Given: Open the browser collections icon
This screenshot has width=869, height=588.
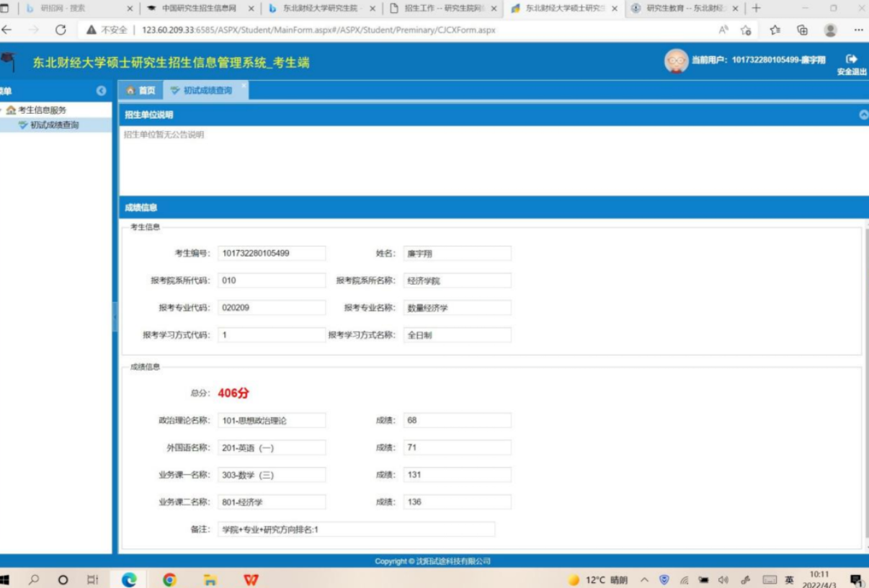Looking at the screenshot, I should point(803,30).
